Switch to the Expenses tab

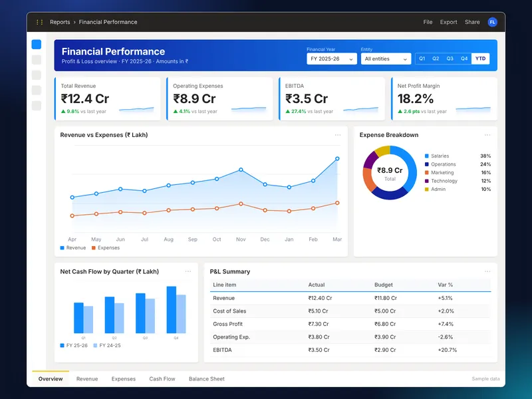(124, 379)
